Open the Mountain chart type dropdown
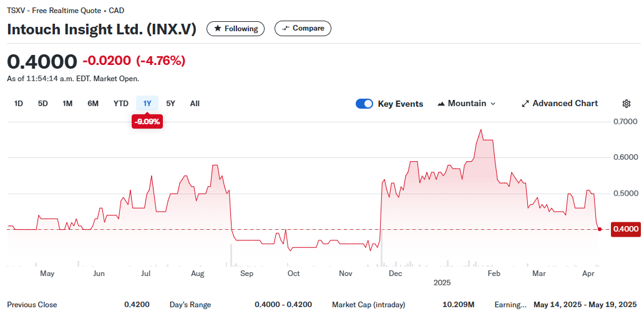The image size is (644, 311). [x=467, y=104]
